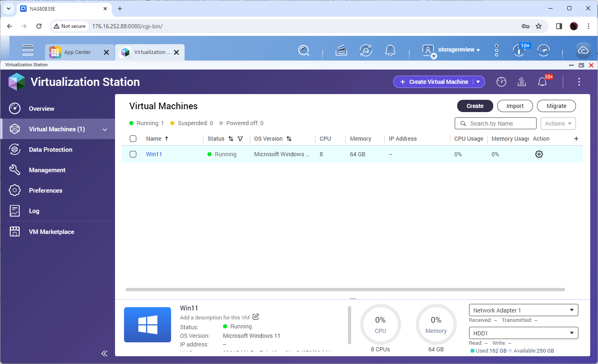Click the Migrate button
The width and height of the screenshot is (598, 364).
click(x=556, y=106)
